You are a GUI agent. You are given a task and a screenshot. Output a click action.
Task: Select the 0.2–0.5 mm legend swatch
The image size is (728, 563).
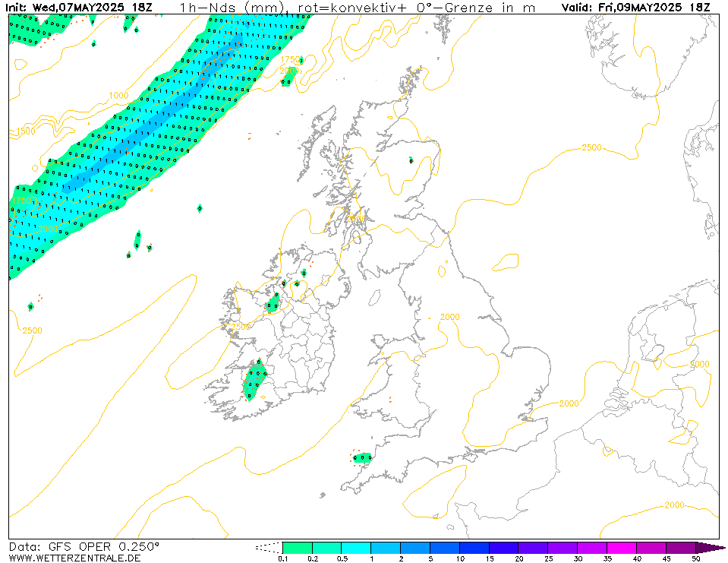coord(327,548)
